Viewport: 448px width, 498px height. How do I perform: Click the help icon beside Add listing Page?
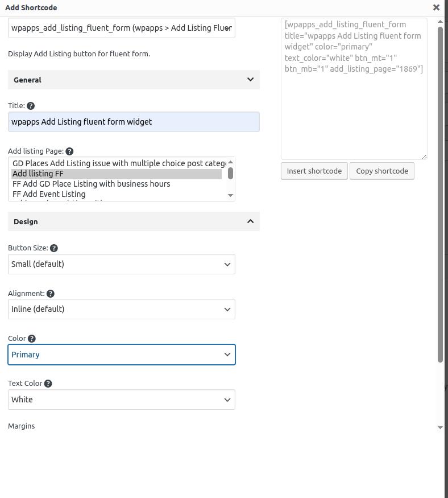(x=69, y=151)
